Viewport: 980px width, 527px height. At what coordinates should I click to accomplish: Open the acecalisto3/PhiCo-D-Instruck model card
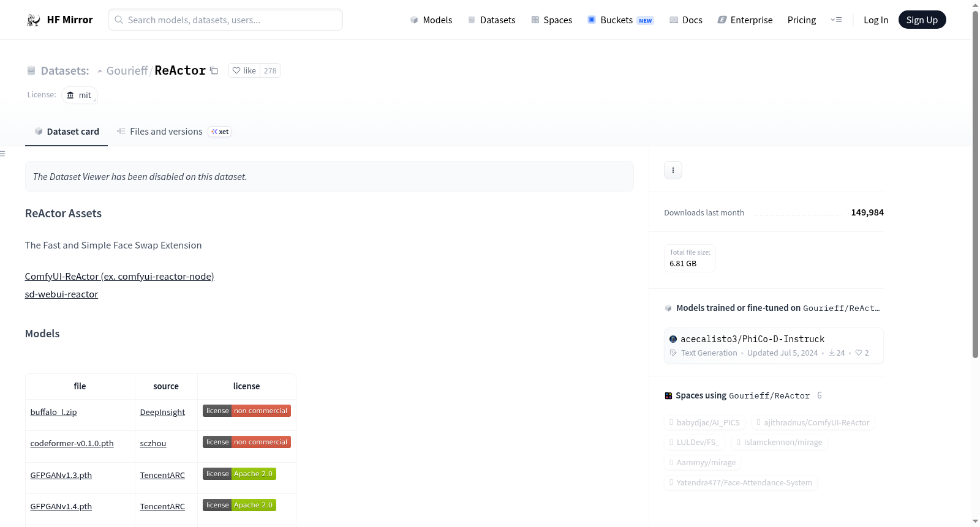tap(774, 346)
